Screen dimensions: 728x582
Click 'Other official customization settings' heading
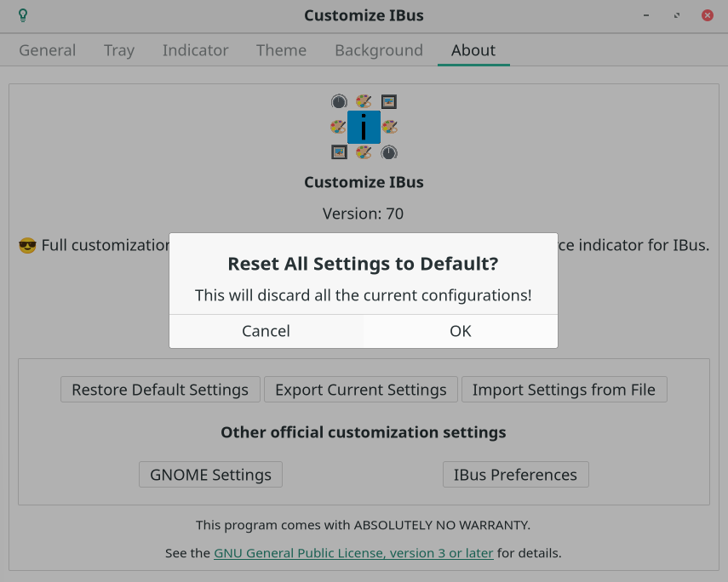click(x=363, y=432)
